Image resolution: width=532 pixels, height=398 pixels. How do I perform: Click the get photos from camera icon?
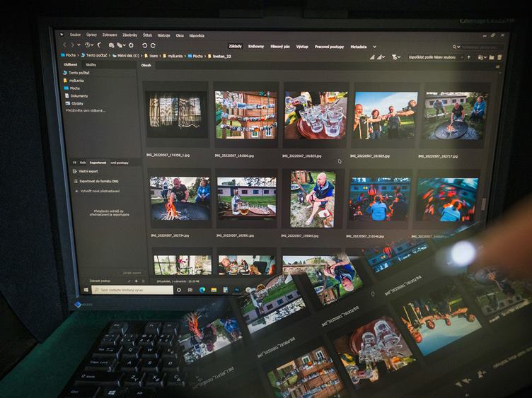pos(111,45)
